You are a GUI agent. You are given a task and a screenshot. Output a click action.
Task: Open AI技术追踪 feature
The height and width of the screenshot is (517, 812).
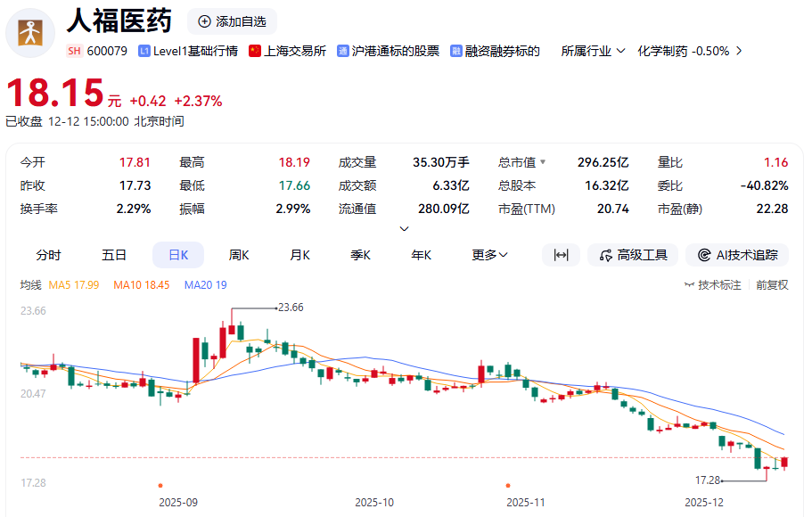click(x=743, y=255)
